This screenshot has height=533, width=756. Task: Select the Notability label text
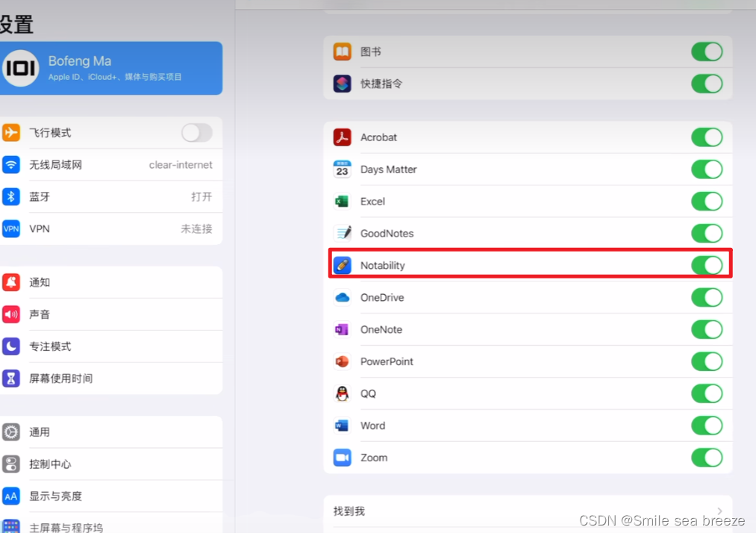[x=383, y=265]
